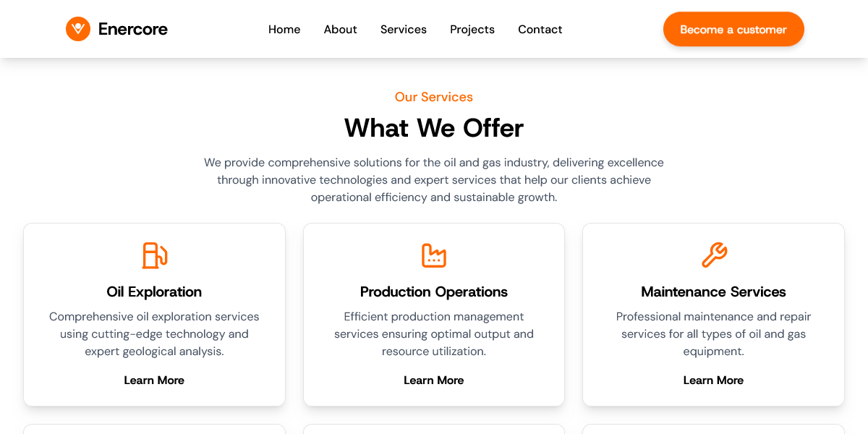Navigate to Projects in the header
This screenshot has width=868, height=434.
click(x=472, y=30)
